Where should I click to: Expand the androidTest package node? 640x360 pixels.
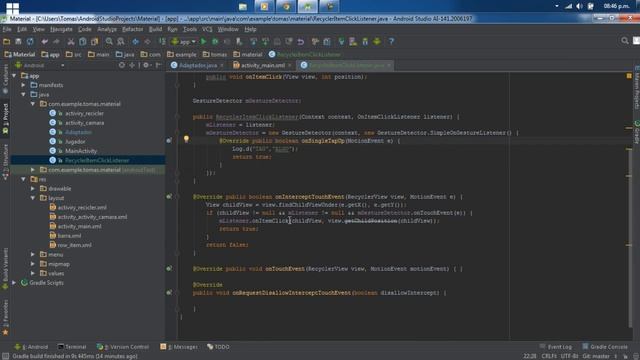pyautogui.click(x=33, y=170)
